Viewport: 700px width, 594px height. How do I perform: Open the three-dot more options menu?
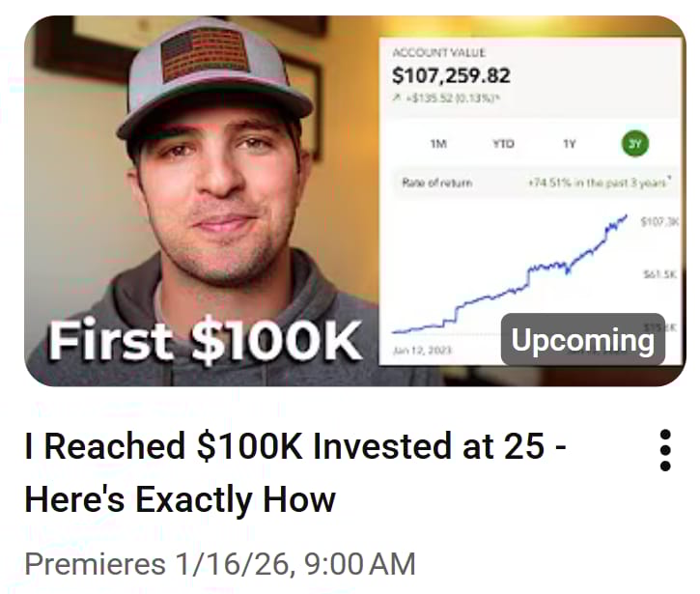[x=664, y=450]
